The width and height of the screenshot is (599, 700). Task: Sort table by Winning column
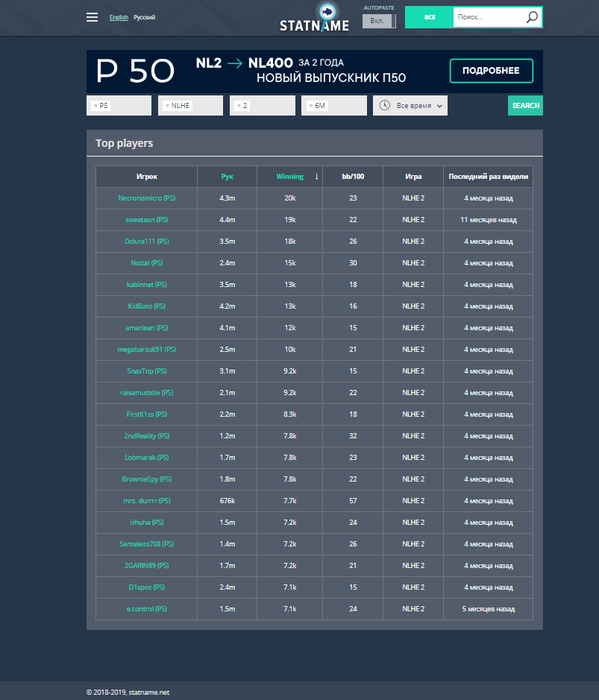pos(290,177)
